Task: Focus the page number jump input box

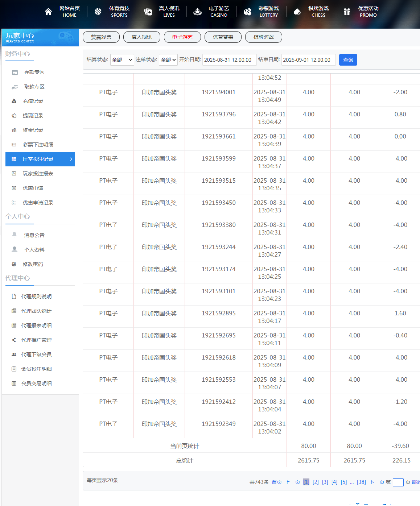Action: tap(398, 482)
